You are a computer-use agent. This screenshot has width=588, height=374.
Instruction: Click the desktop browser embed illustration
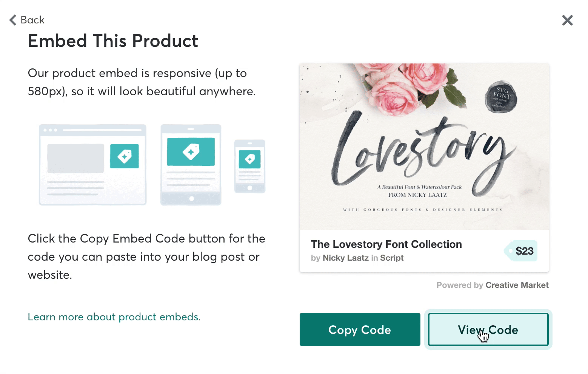point(92,165)
